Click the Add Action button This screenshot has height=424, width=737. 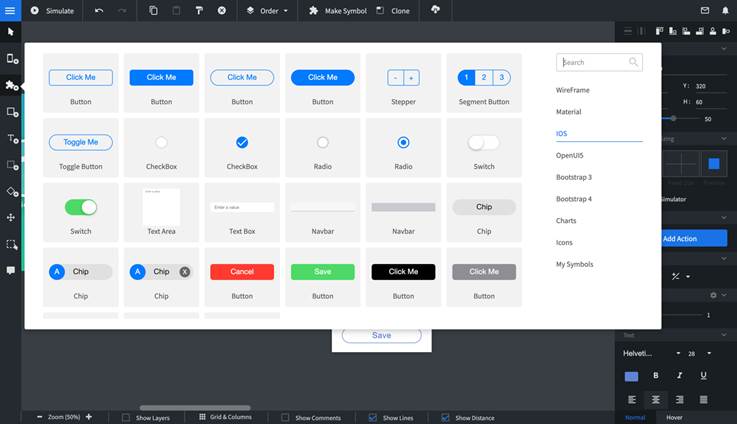[x=680, y=238]
